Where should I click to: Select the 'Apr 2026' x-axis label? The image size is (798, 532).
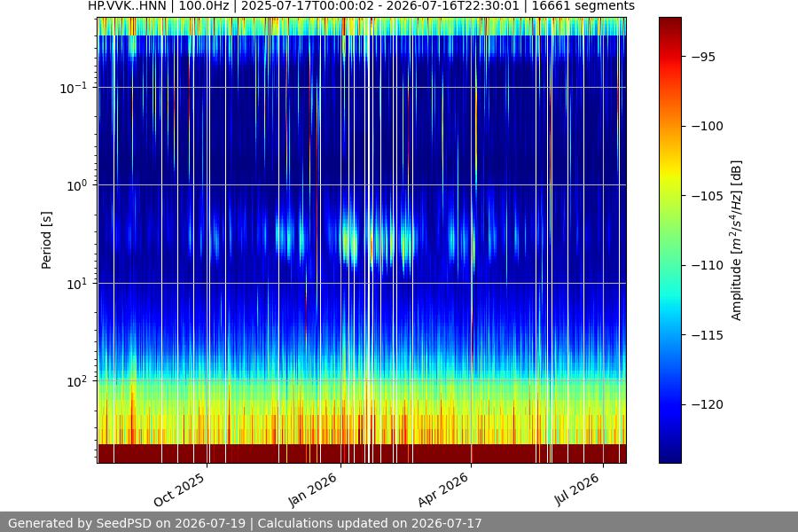tap(442, 489)
